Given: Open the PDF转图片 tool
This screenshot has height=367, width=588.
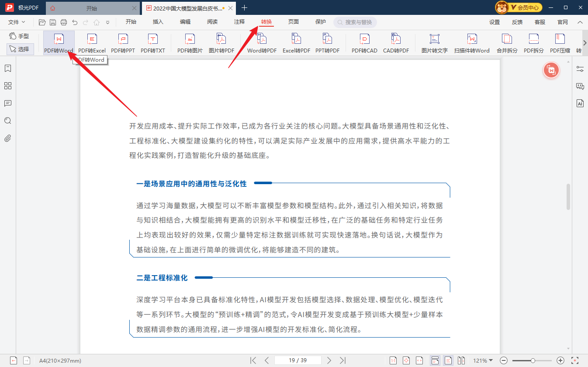Looking at the screenshot, I should click(x=190, y=43).
